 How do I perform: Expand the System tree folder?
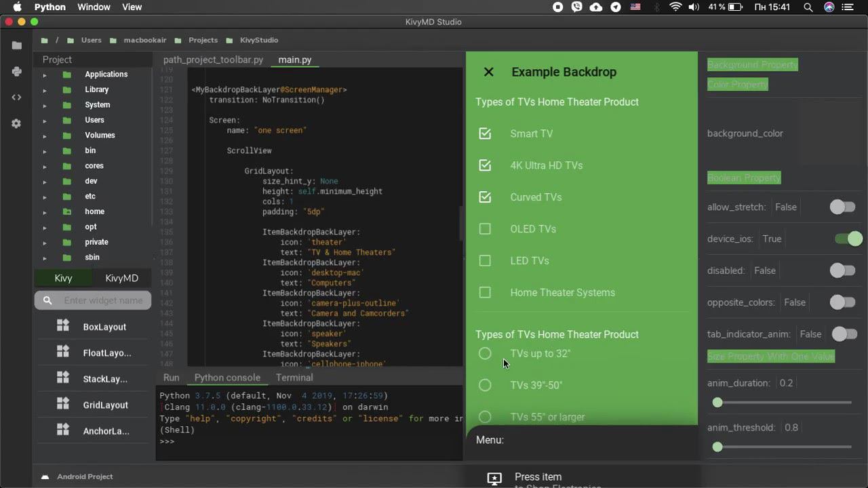[x=45, y=105]
